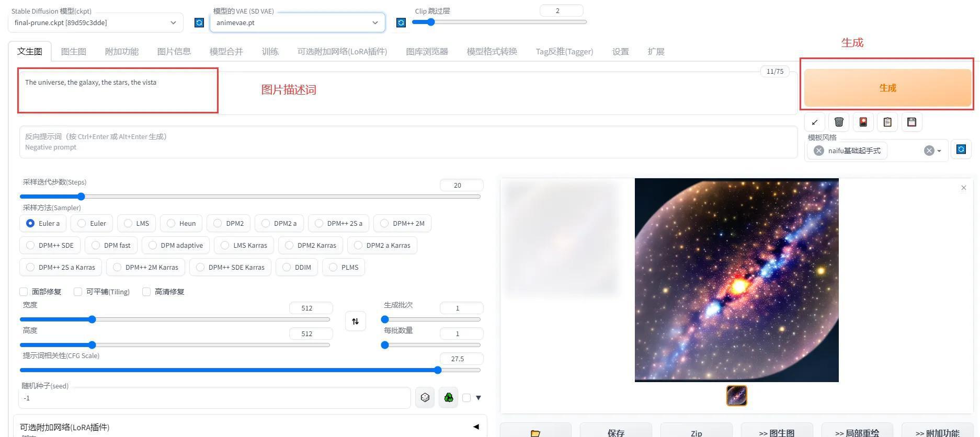Screen dimensions: 980x437
Task: Open the 训练 tab
Action: (270, 51)
